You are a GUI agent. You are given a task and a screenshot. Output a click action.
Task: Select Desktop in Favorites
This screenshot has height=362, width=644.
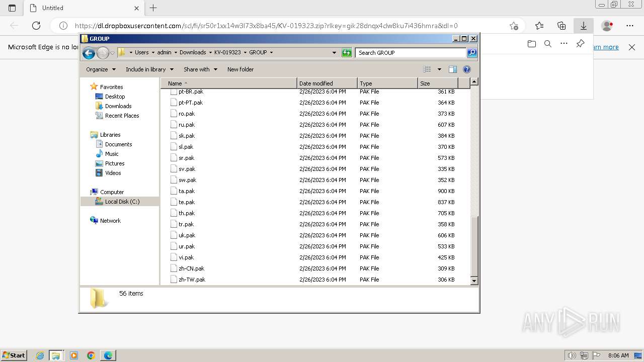point(115,97)
